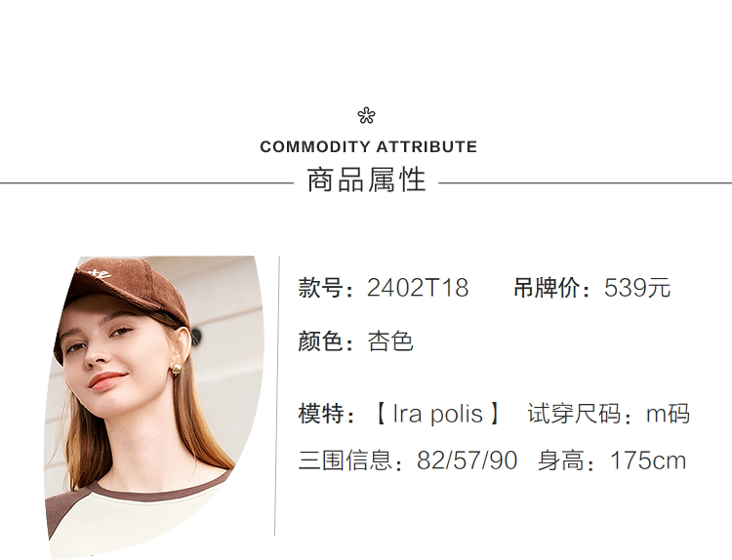Select the m码 try-on size value
This screenshot has width=732, height=560.
pos(668,414)
